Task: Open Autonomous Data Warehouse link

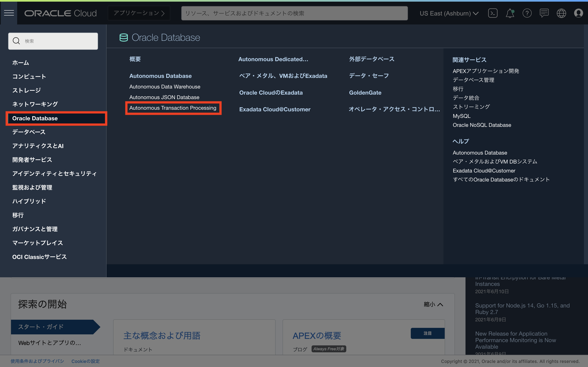Action: point(165,87)
